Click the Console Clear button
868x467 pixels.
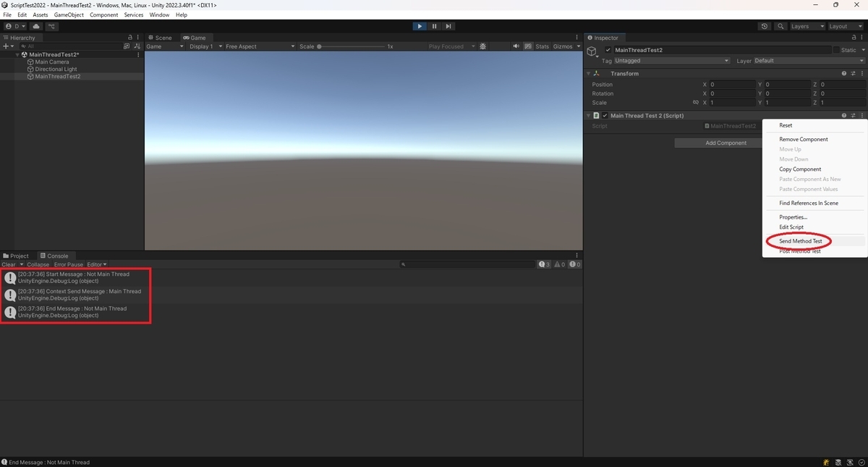point(9,265)
